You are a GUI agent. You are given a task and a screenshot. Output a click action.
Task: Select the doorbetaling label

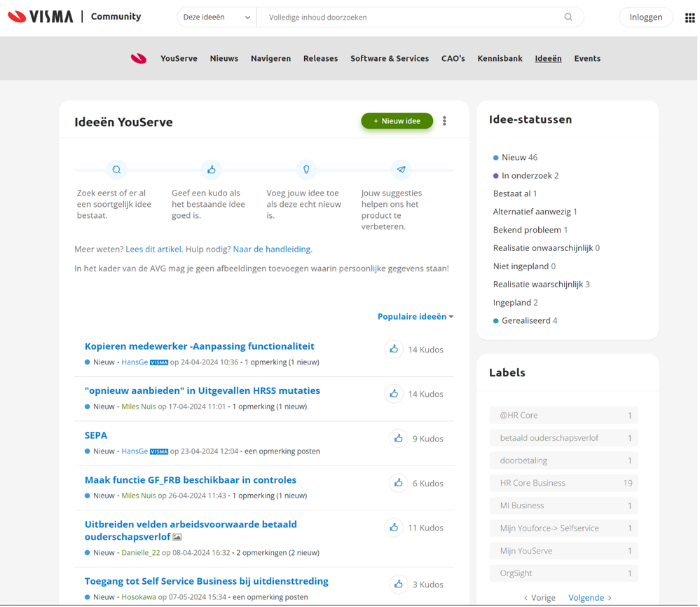click(x=564, y=461)
